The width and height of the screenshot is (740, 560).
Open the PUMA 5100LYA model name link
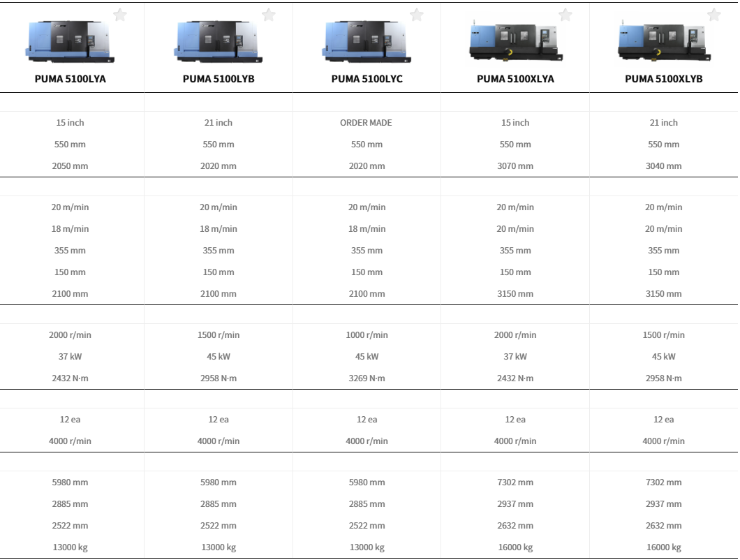click(x=71, y=79)
